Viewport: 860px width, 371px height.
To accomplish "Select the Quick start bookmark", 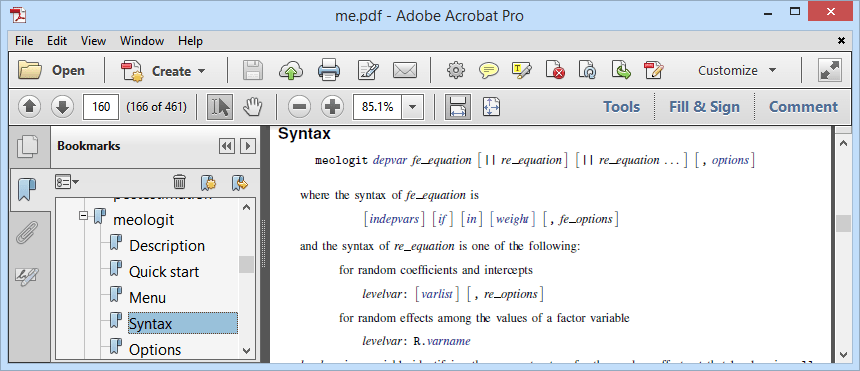I will (x=164, y=272).
